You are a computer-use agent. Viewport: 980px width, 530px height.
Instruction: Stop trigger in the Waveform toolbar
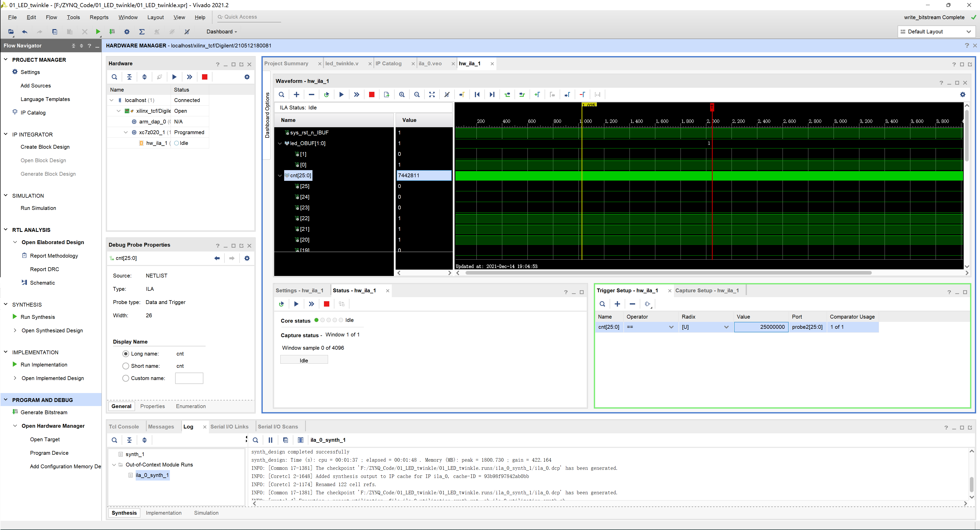coord(372,95)
